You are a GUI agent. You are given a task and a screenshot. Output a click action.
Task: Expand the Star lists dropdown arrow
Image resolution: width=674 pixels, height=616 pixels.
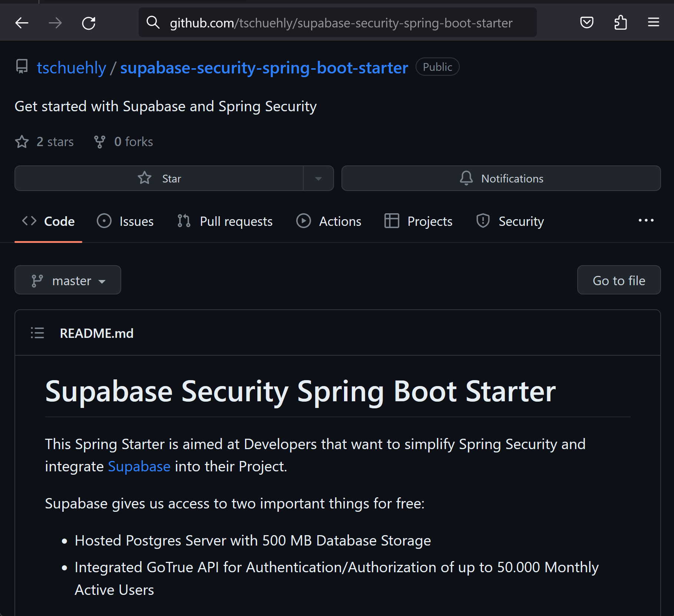coord(318,178)
